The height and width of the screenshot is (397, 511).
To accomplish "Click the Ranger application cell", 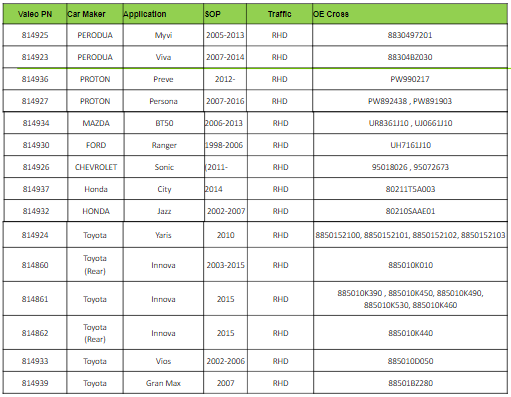I will click(x=164, y=145).
